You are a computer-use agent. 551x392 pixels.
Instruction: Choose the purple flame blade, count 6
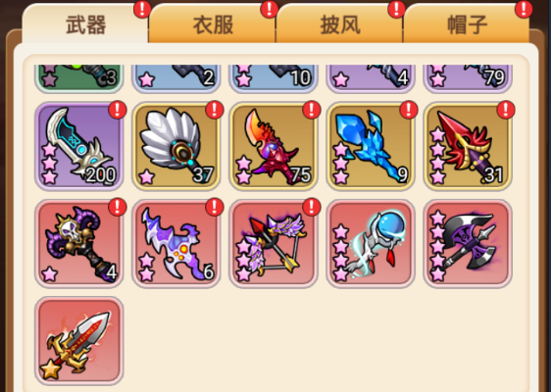(x=176, y=244)
